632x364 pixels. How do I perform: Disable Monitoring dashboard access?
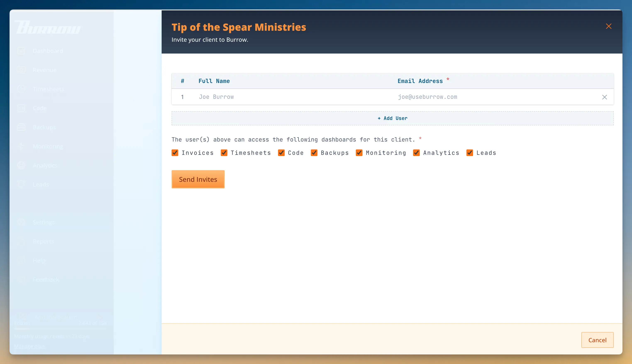(x=359, y=153)
